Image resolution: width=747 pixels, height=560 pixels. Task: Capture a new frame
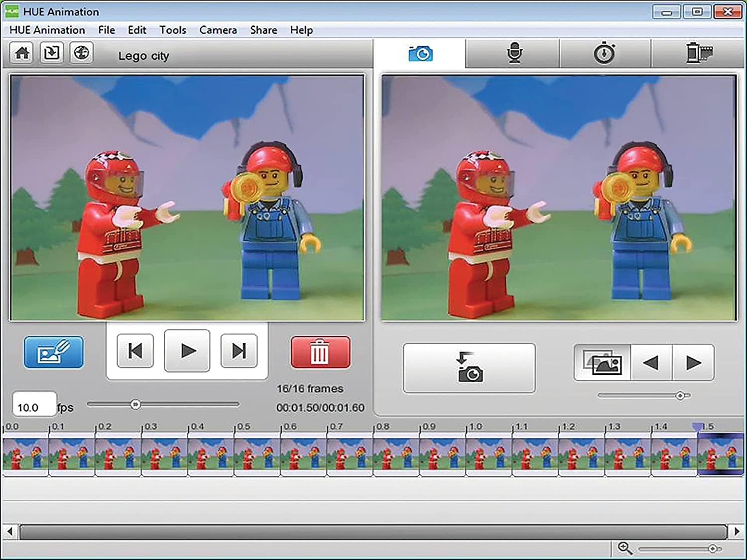pos(469,367)
